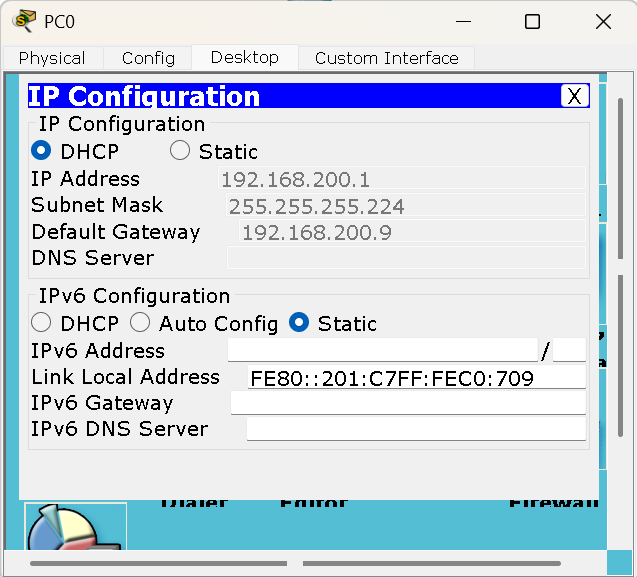Click the Link Local Address field
Image resolution: width=637 pixels, height=577 pixels.
[x=416, y=377]
